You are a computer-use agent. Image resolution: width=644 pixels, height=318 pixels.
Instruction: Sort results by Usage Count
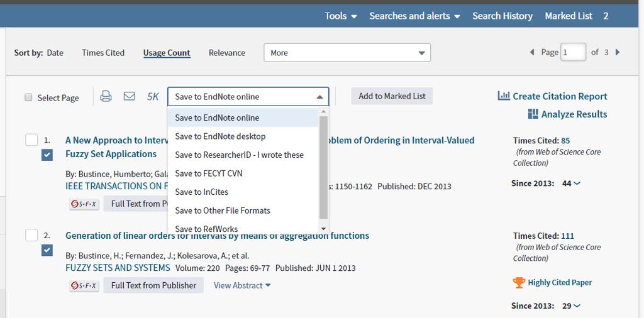(x=167, y=53)
